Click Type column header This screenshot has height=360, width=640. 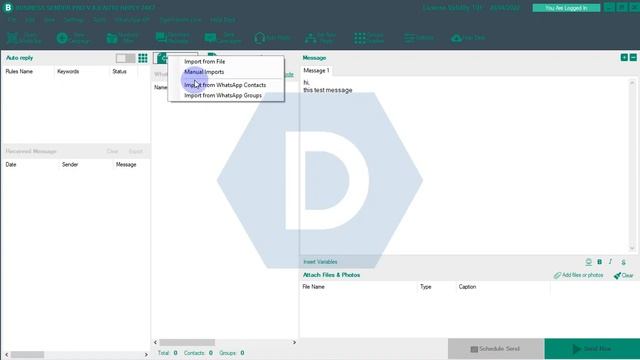tap(426, 287)
